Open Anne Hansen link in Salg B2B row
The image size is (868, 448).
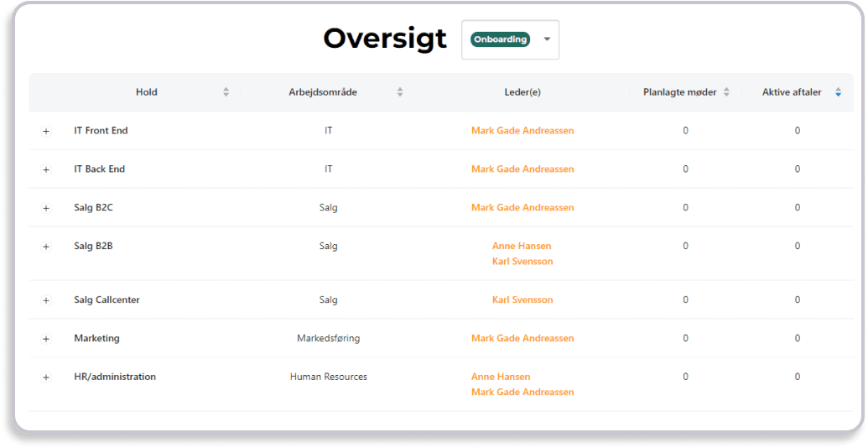(x=522, y=246)
